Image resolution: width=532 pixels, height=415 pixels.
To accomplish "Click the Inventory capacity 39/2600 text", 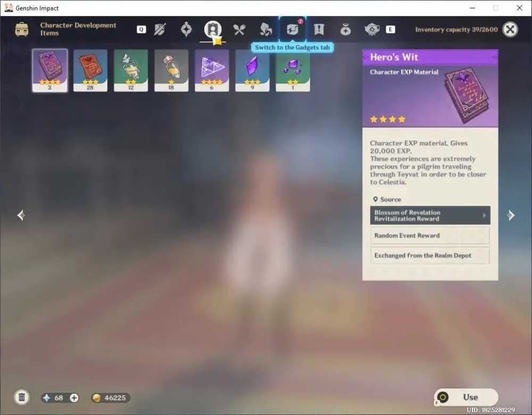I will (456, 29).
